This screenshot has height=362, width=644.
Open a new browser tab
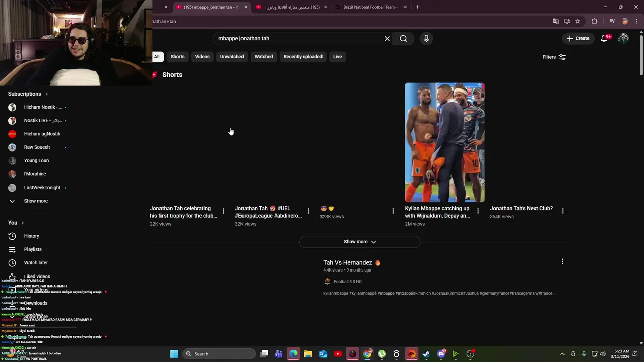tap(417, 7)
